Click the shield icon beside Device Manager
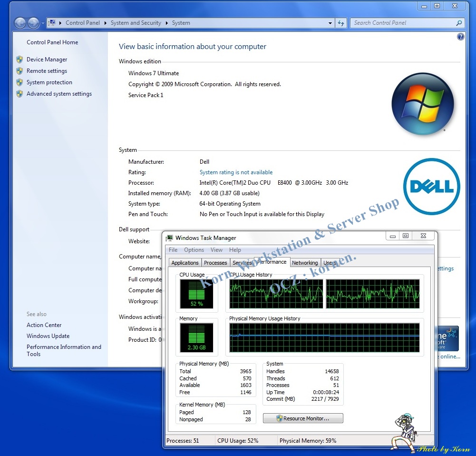This screenshot has width=476, height=456. coord(19,59)
